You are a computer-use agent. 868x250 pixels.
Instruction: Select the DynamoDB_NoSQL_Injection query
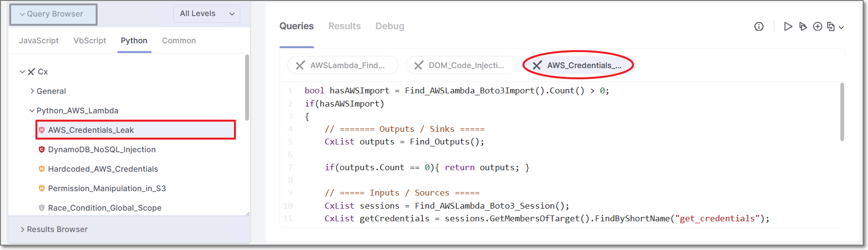(x=102, y=149)
